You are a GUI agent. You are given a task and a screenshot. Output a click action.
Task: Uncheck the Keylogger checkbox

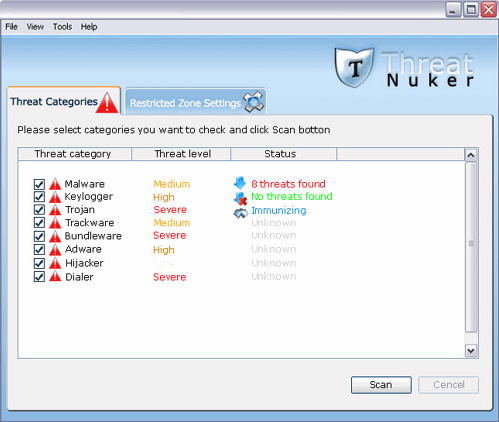coord(39,197)
